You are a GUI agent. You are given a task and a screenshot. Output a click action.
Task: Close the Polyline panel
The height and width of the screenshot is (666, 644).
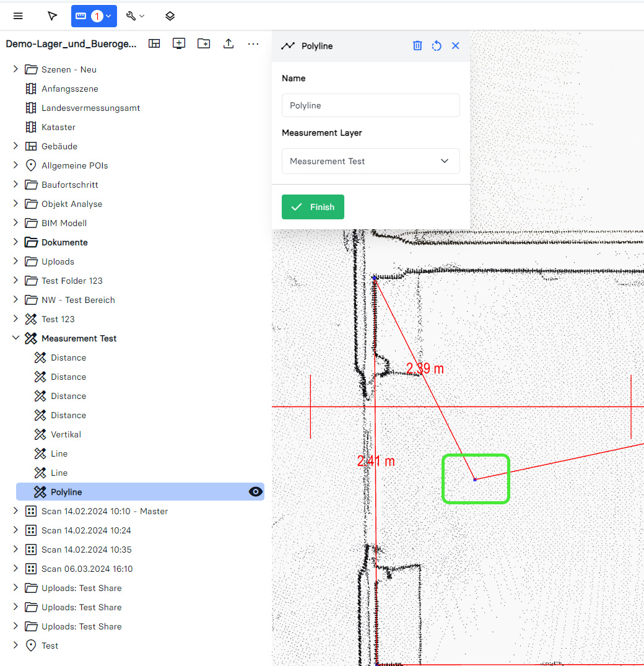click(x=456, y=46)
